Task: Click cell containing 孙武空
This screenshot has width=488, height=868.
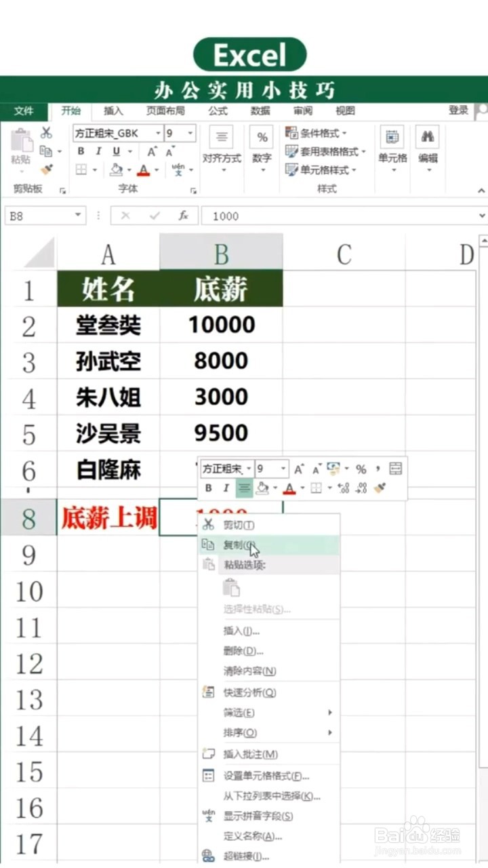Action: (x=108, y=361)
